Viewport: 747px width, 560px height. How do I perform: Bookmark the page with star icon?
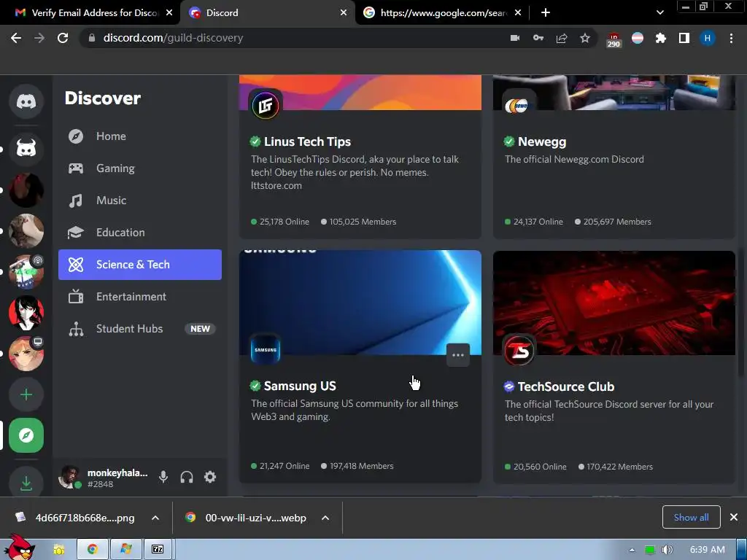point(585,38)
